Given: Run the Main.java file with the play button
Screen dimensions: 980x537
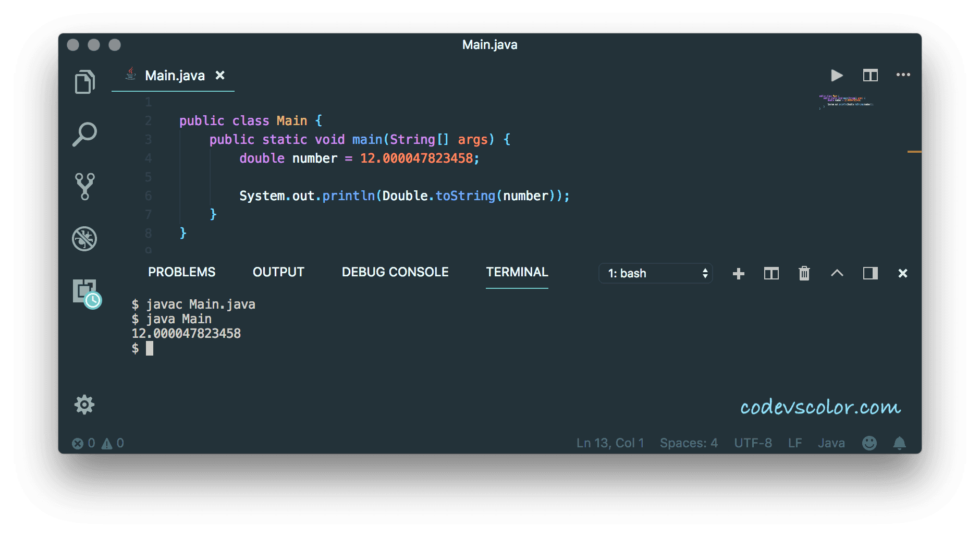Looking at the screenshot, I should (x=836, y=75).
